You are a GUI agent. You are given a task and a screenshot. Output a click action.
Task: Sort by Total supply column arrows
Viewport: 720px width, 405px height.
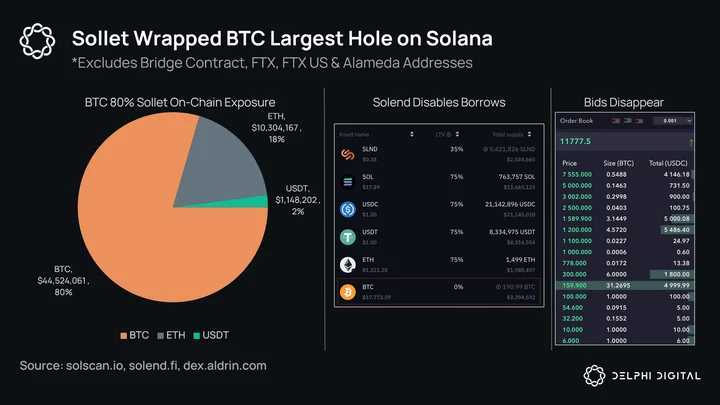pyautogui.click(x=529, y=134)
